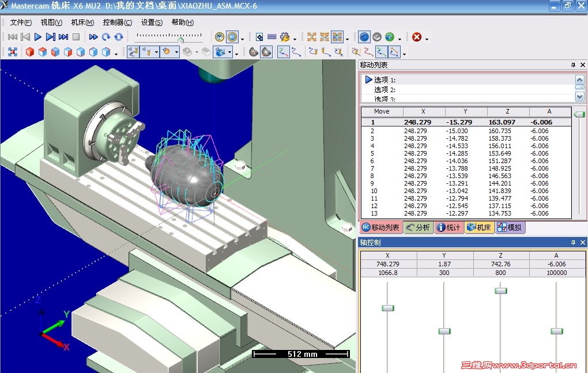Click the two-arrow refresh cycle icon

coord(119,37)
